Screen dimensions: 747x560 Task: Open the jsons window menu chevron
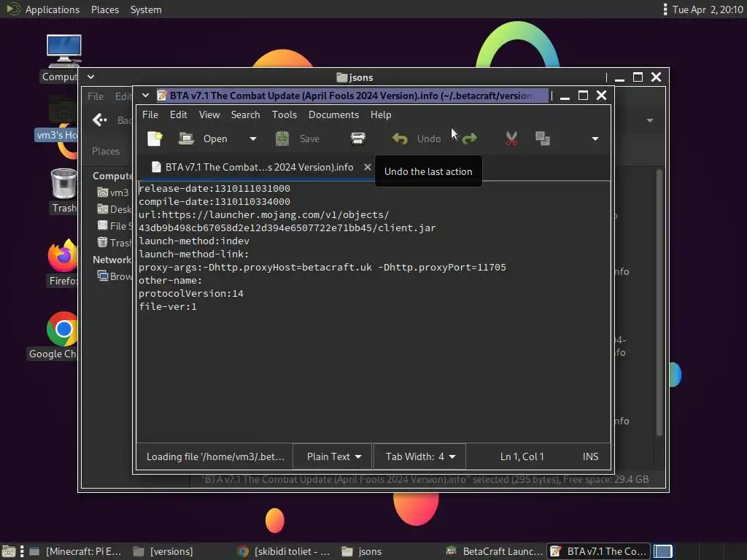[x=90, y=77]
